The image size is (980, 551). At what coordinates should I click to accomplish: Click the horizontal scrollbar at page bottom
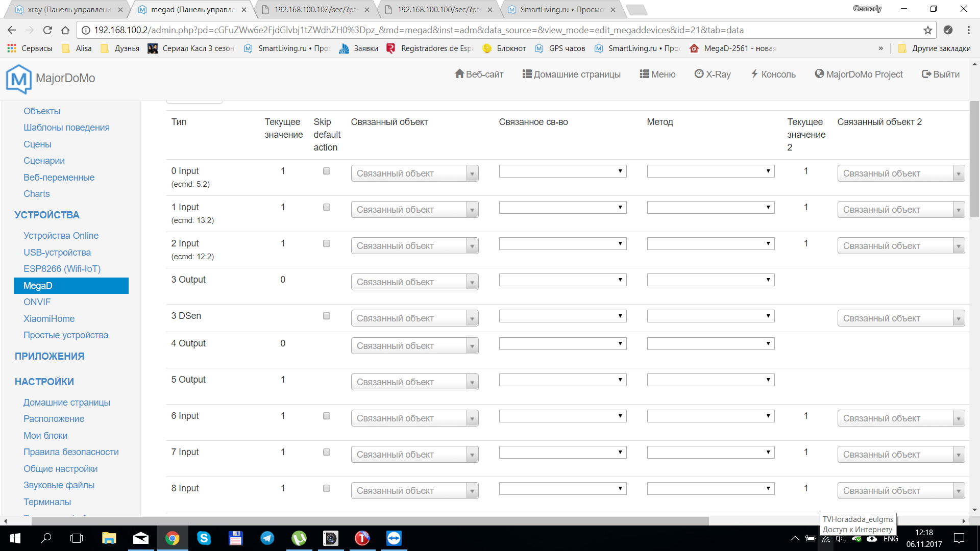[370, 521]
